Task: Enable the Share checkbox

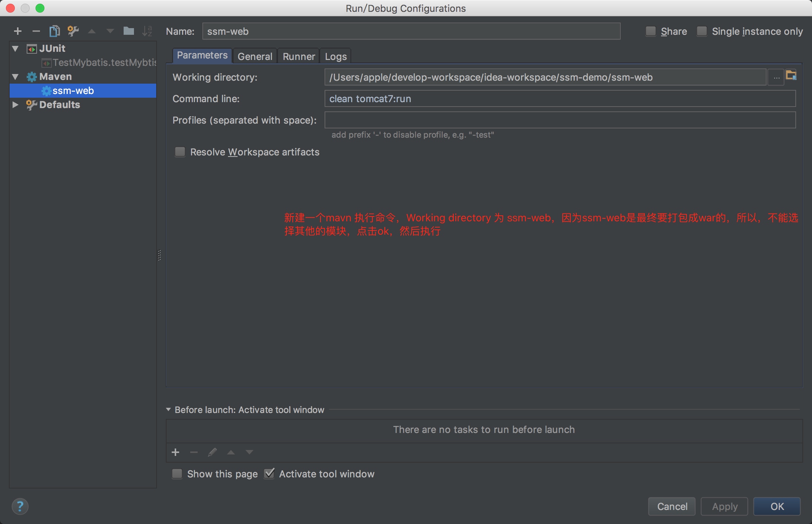Action: pyautogui.click(x=651, y=31)
